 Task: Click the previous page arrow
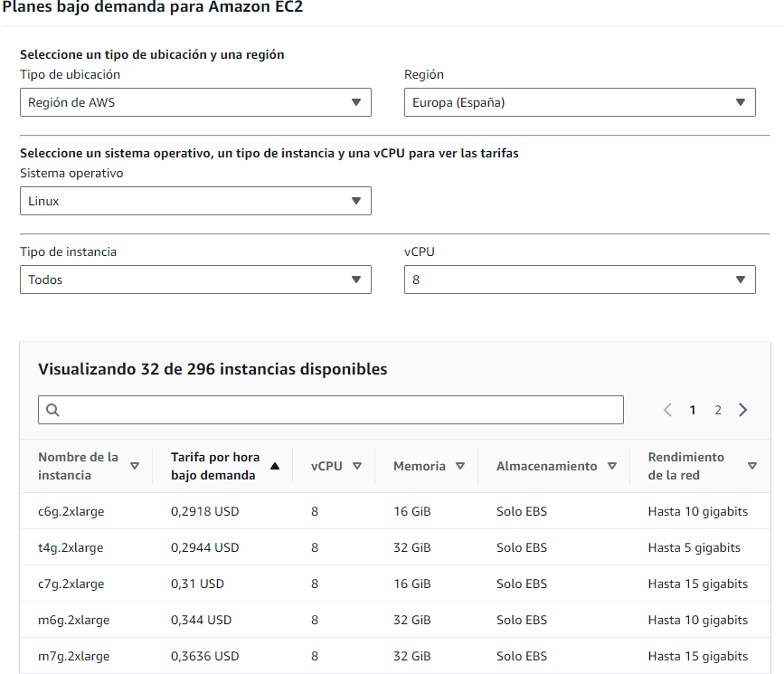click(668, 410)
